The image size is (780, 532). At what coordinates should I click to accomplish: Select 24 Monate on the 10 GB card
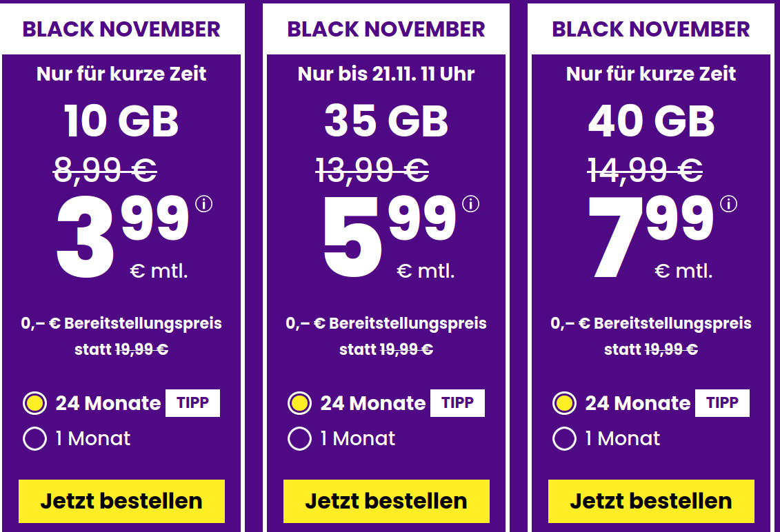[x=35, y=402]
